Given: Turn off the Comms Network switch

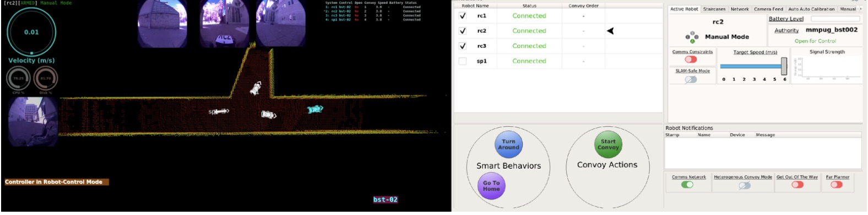Looking at the screenshot, I should (687, 185).
